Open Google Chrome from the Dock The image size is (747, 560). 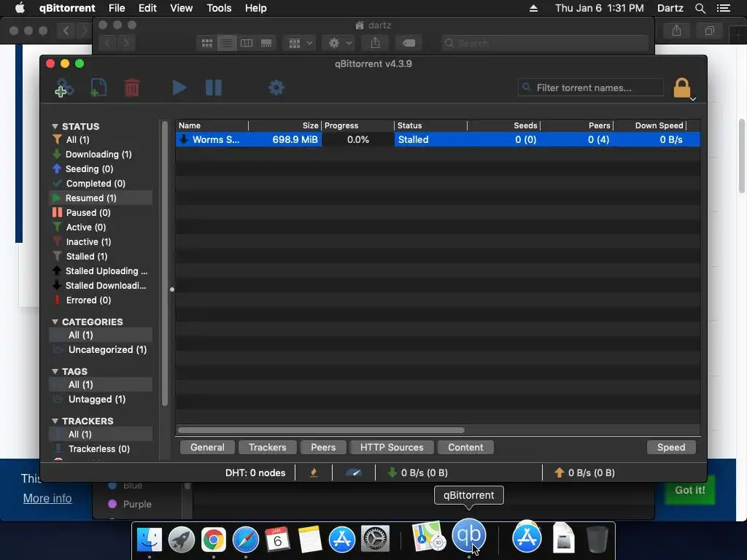coord(214,540)
